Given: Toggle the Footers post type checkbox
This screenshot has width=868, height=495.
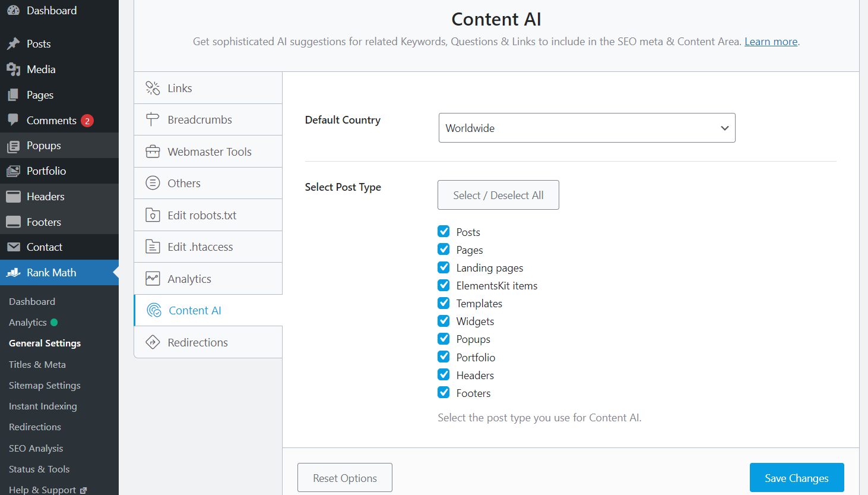Looking at the screenshot, I should point(443,392).
